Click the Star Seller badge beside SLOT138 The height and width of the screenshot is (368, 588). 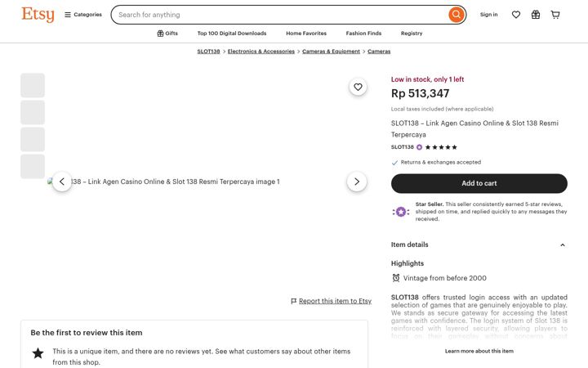click(419, 147)
